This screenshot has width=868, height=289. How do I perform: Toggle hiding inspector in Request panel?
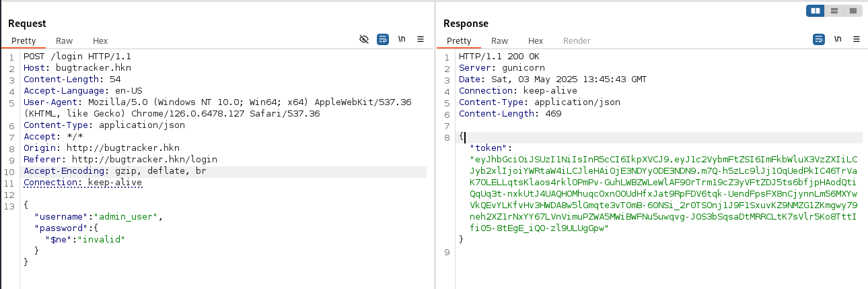click(364, 40)
